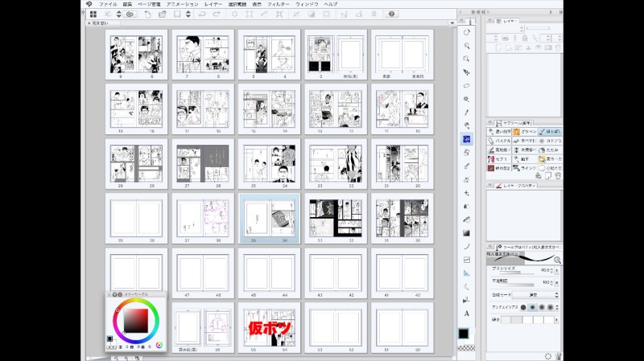Choose the fourth strongest anti-aliasing option
This screenshot has width=644, height=361.
click(551, 307)
